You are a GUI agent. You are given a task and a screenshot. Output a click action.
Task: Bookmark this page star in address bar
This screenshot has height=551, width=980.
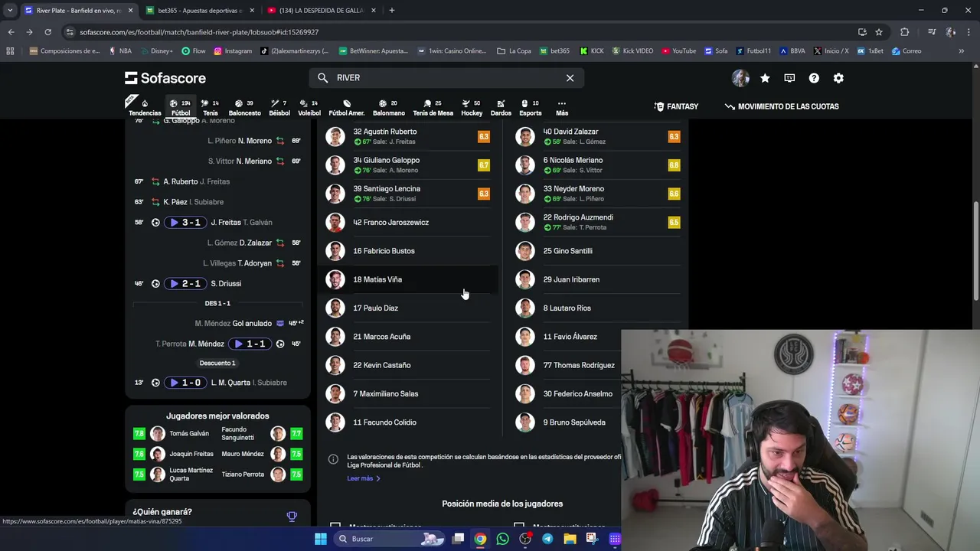tap(879, 32)
